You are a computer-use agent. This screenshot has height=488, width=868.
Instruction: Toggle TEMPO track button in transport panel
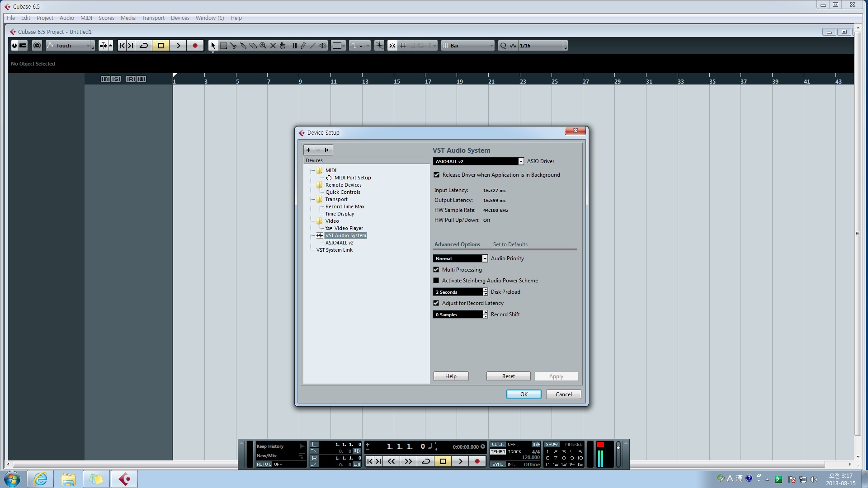click(x=498, y=452)
